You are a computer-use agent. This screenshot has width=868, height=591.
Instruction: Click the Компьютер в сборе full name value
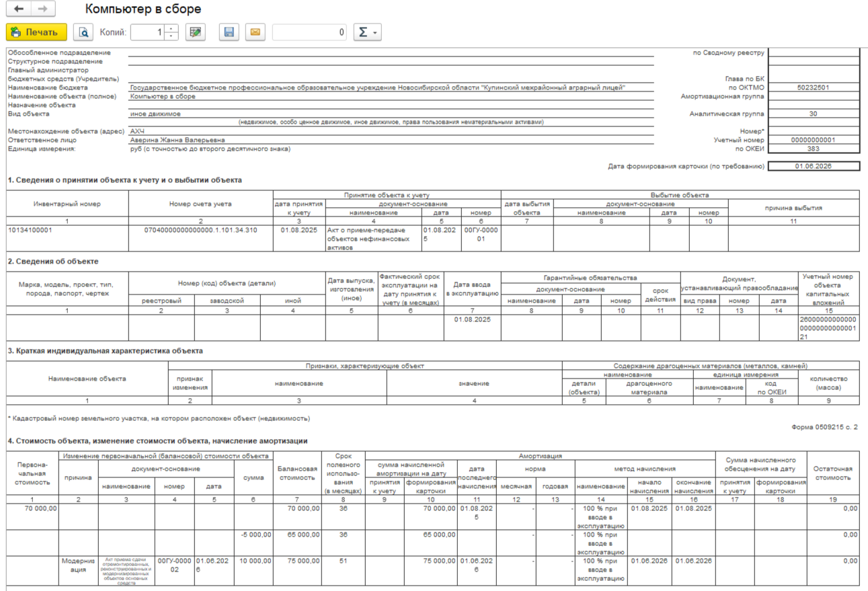point(162,96)
